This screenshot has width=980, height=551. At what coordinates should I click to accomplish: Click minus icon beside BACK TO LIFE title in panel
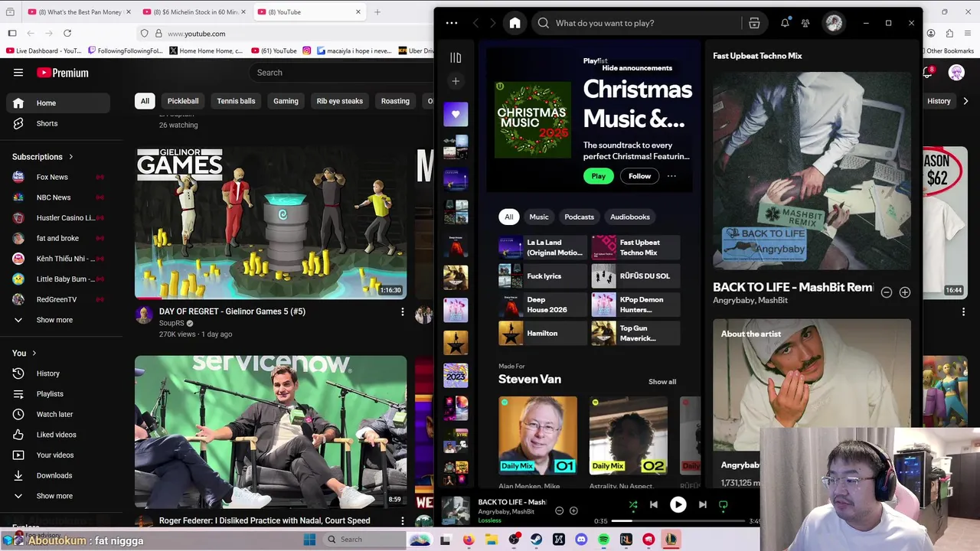point(886,292)
